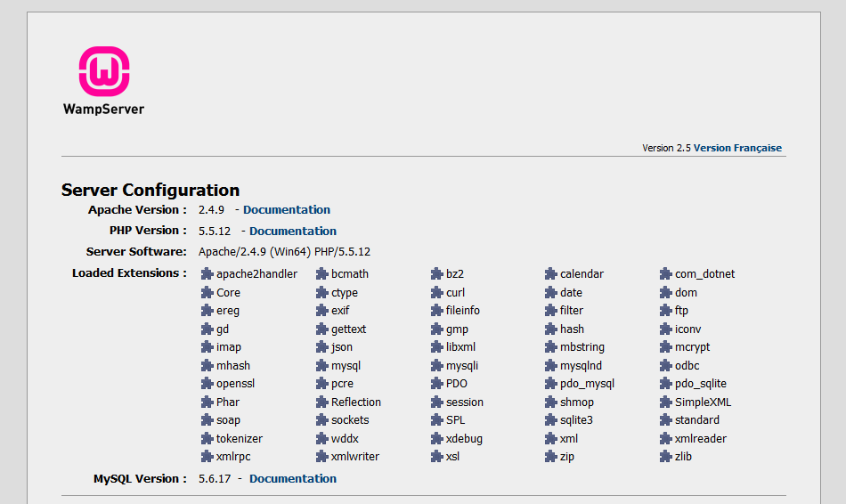Click the Reflection extension name
Screen dimensions: 846x504
coord(356,402)
